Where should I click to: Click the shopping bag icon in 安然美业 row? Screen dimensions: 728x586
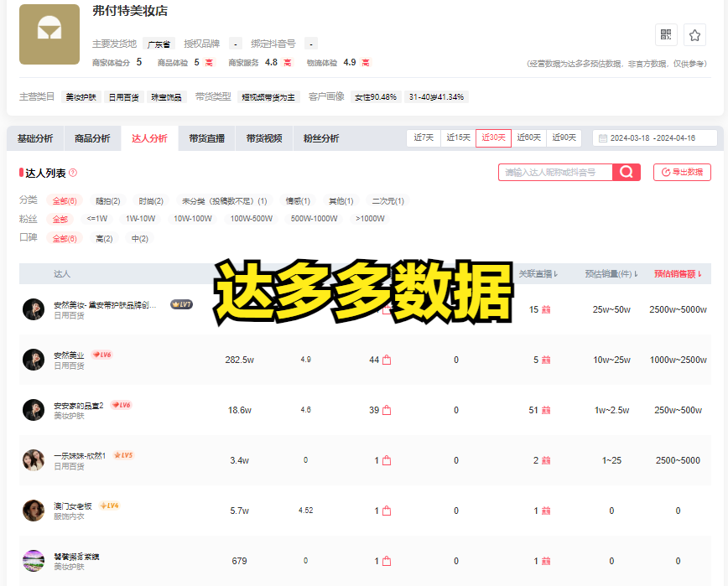pos(387,360)
